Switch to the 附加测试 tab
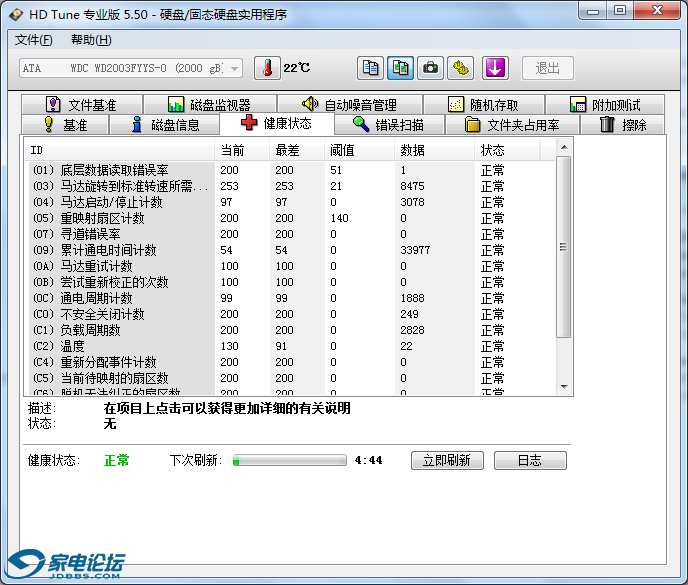This screenshot has width=688, height=585. click(605, 105)
